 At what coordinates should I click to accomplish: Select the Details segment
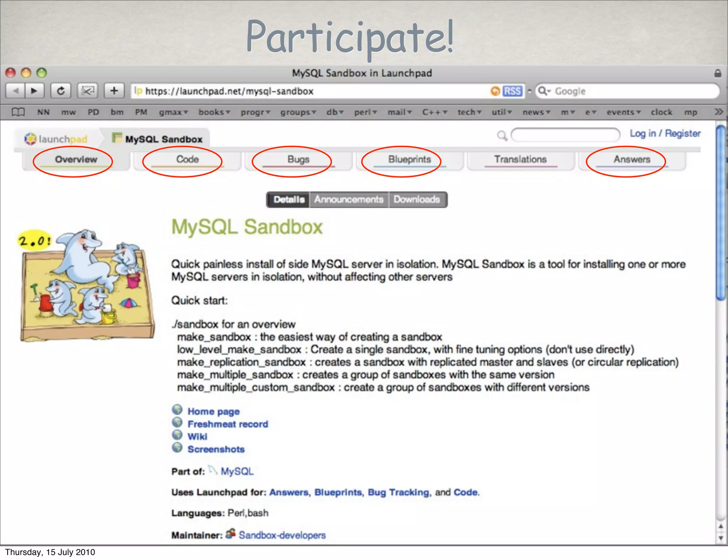[288, 199]
